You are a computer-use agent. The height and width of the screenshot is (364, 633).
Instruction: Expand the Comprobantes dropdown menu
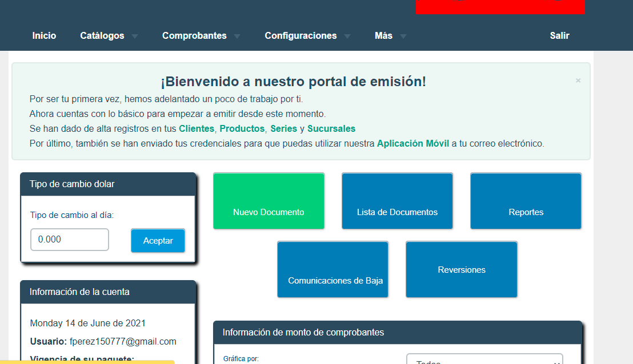[201, 35]
